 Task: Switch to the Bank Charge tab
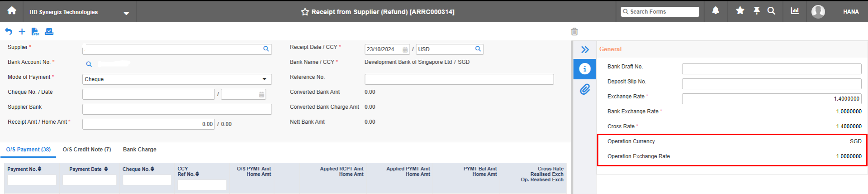click(x=140, y=150)
